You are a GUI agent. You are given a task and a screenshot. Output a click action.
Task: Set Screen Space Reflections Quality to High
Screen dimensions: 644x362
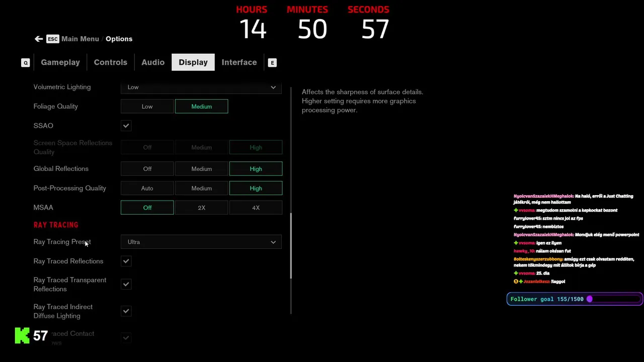tap(256, 147)
